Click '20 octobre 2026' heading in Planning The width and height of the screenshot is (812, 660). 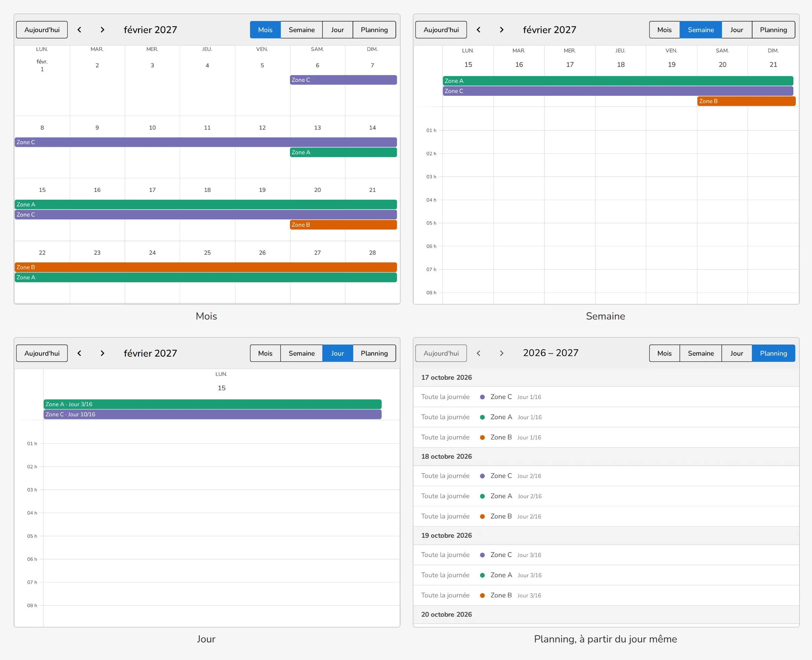pos(447,614)
